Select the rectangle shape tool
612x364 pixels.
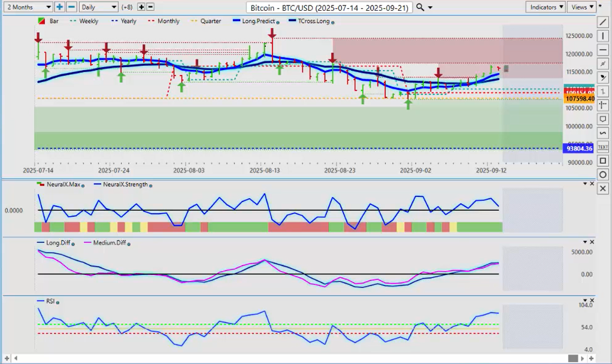tap(603, 160)
